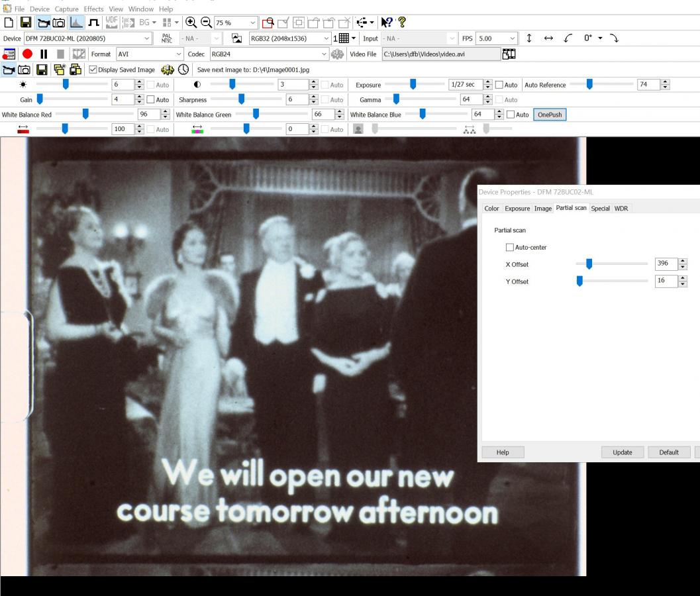Switch to the Special tab in Device Properties
The image size is (700, 596).
(x=600, y=209)
